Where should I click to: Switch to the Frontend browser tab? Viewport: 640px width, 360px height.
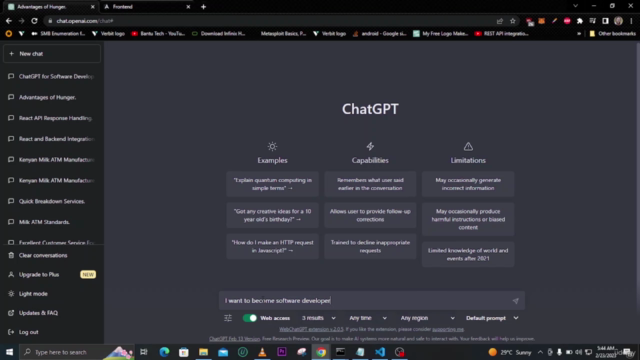pos(145,7)
